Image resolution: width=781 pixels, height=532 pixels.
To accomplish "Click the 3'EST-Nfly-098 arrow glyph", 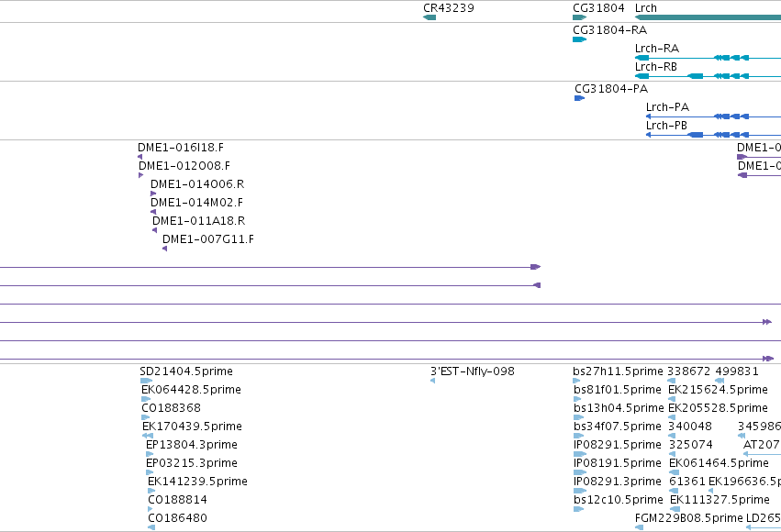I will click(x=432, y=381).
